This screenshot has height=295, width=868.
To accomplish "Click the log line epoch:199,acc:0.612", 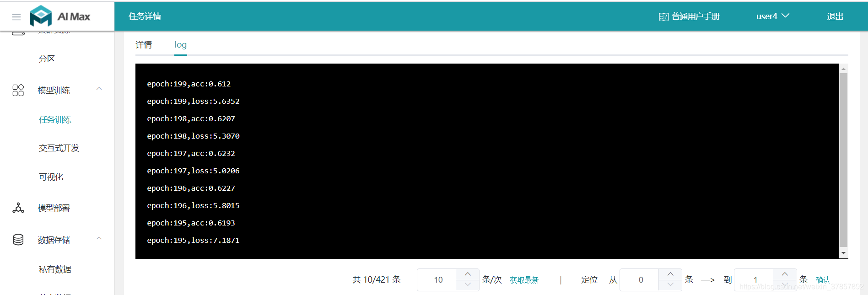I will pos(189,84).
